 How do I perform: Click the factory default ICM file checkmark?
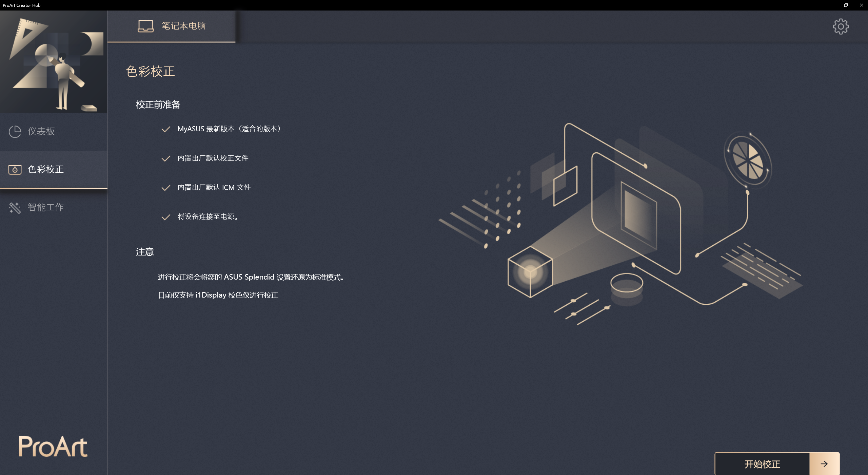click(x=166, y=188)
